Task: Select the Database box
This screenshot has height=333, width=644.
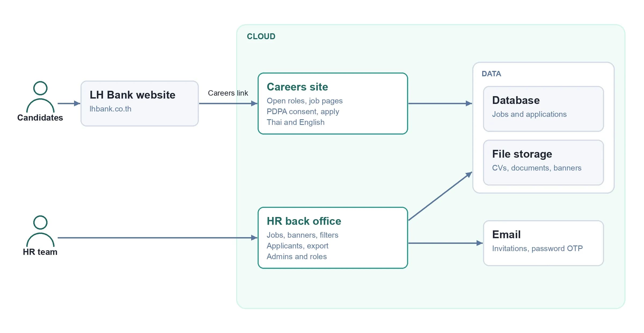Action: pyautogui.click(x=543, y=109)
